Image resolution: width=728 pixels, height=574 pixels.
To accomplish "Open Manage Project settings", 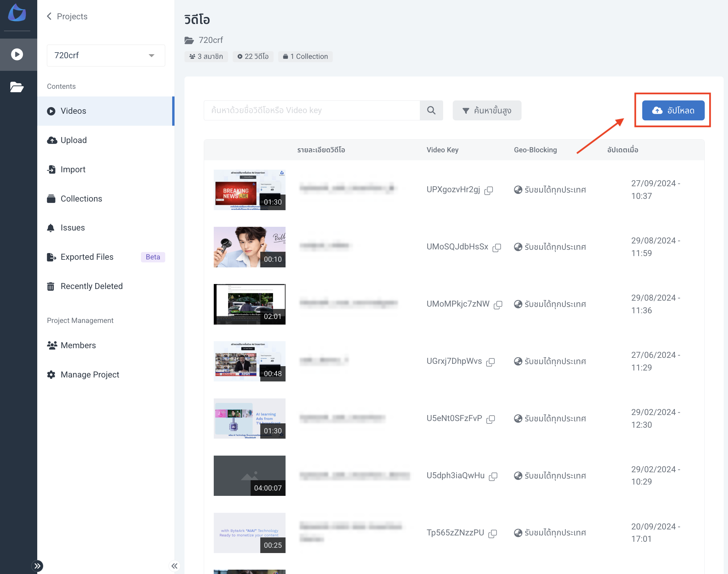I will pos(90,375).
